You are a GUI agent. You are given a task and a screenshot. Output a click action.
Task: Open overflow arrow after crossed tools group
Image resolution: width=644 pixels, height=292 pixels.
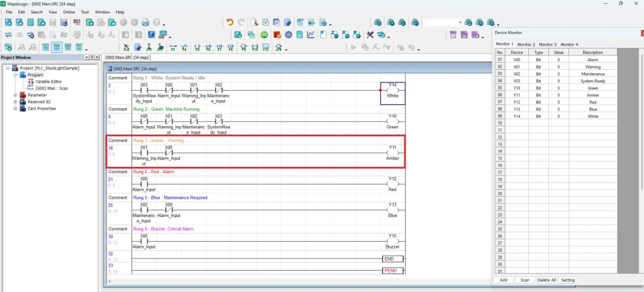pos(388,36)
